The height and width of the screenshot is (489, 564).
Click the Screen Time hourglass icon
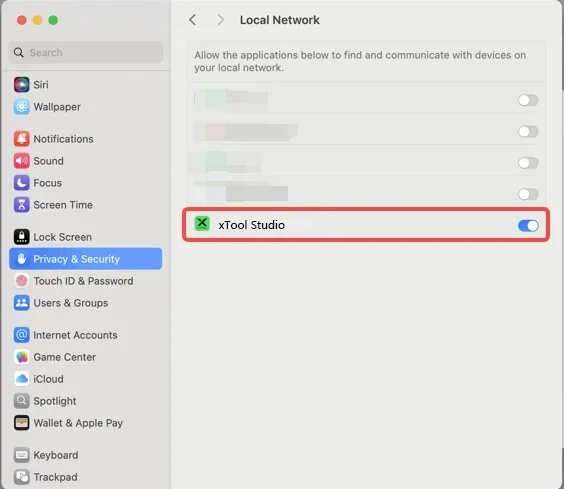[22, 205]
